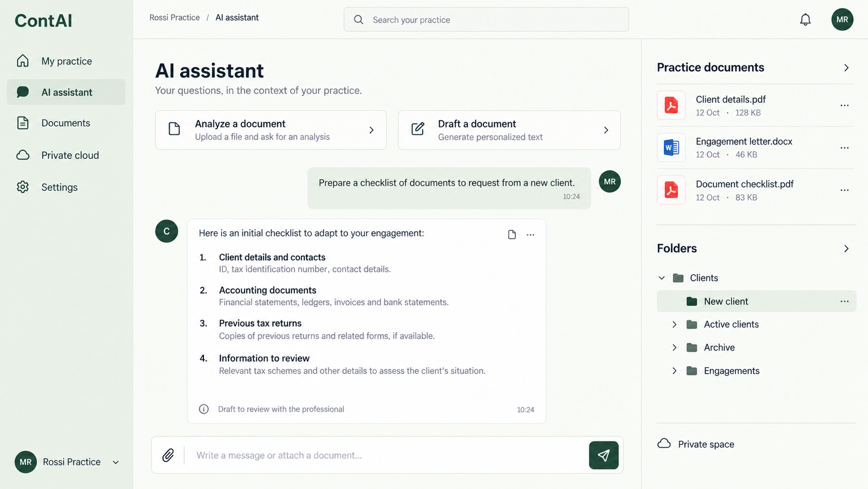Click the MR profile avatar in top bar
Image resolution: width=868 pixels, height=489 pixels.
tap(842, 20)
